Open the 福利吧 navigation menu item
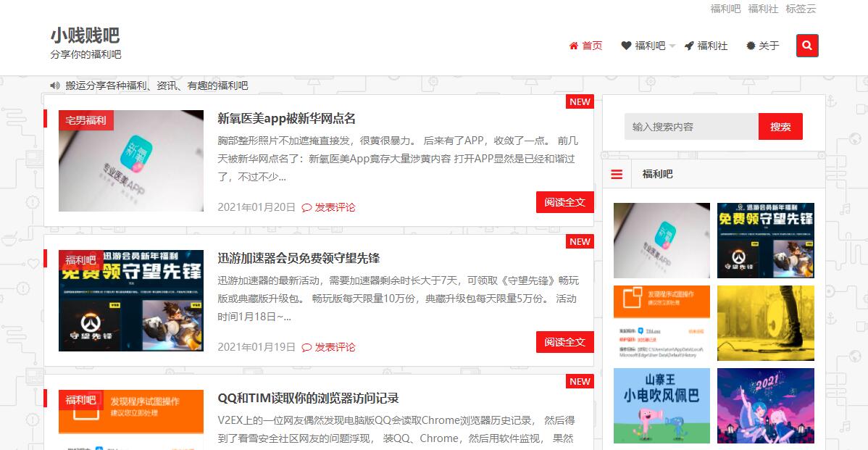 (650, 46)
